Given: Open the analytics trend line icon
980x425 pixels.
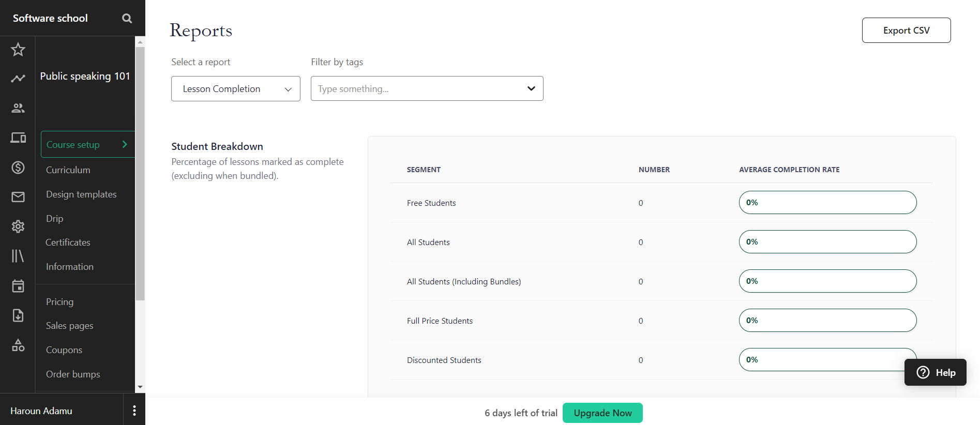Looking at the screenshot, I should tap(18, 79).
